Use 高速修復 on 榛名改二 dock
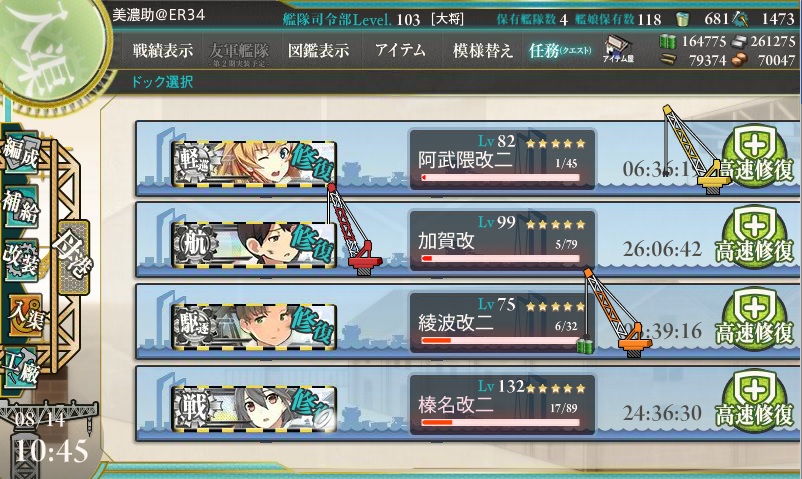Viewport: 802px width, 479px height. point(755,403)
